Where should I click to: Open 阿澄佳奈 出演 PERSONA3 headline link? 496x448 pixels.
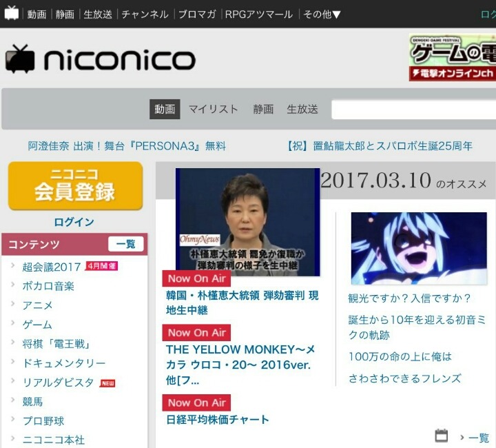click(x=127, y=146)
